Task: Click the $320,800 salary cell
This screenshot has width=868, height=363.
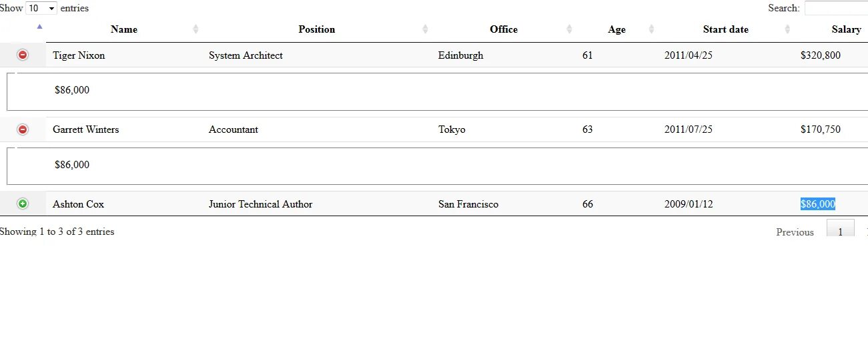Action: pyautogui.click(x=821, y=55)
